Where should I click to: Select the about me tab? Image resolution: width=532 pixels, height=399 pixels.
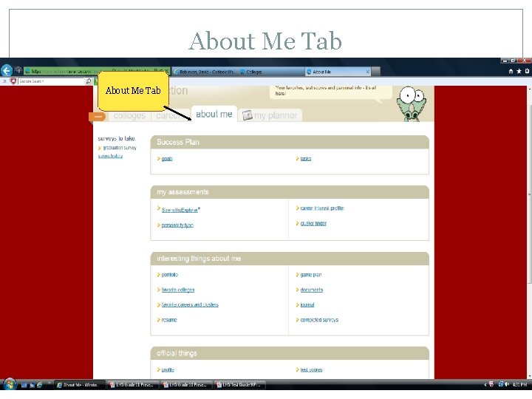[x=214, y=114]
